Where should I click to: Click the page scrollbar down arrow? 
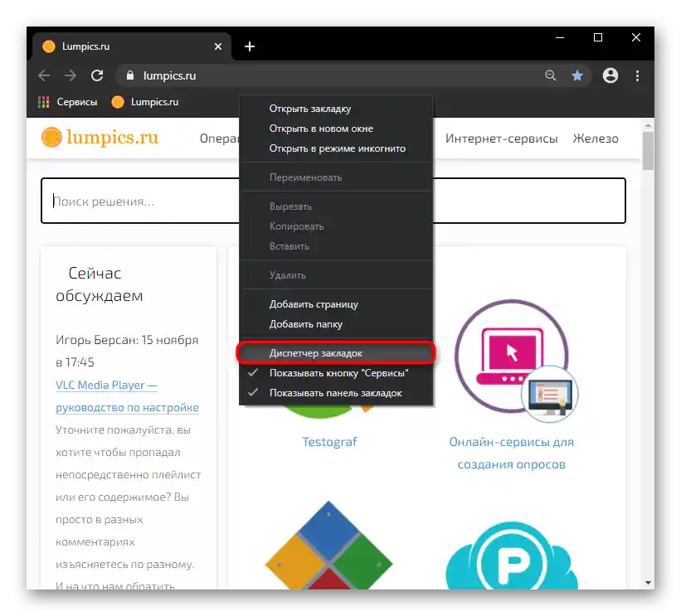point(648,583)
